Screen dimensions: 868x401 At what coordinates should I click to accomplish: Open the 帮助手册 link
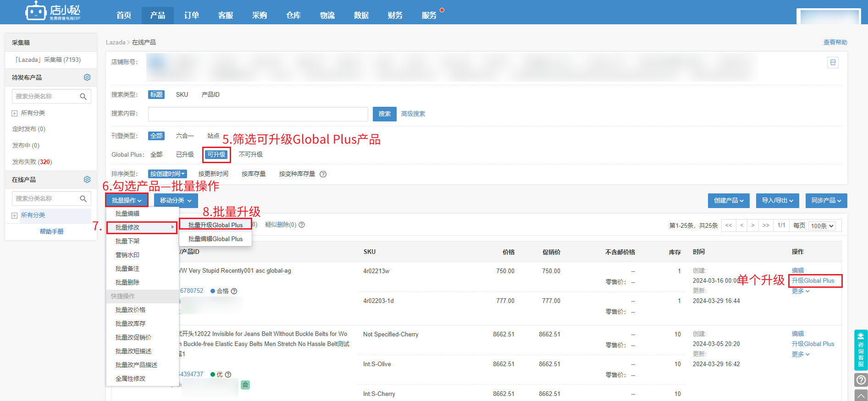51,231
